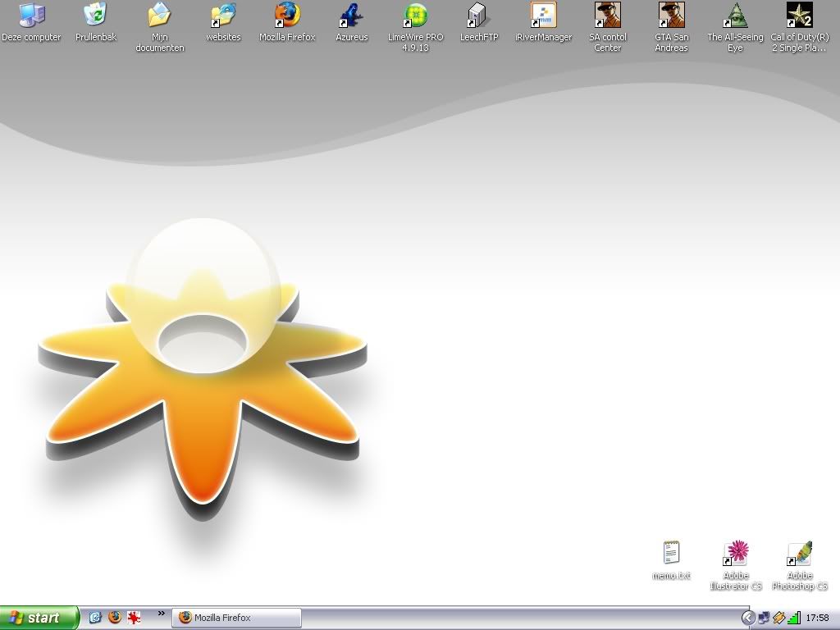Image resolution: width=840 pixels, height=630 pixels.
Task: Click the Mozilla Firefox taskbar button
Action: tap(236, 618)
